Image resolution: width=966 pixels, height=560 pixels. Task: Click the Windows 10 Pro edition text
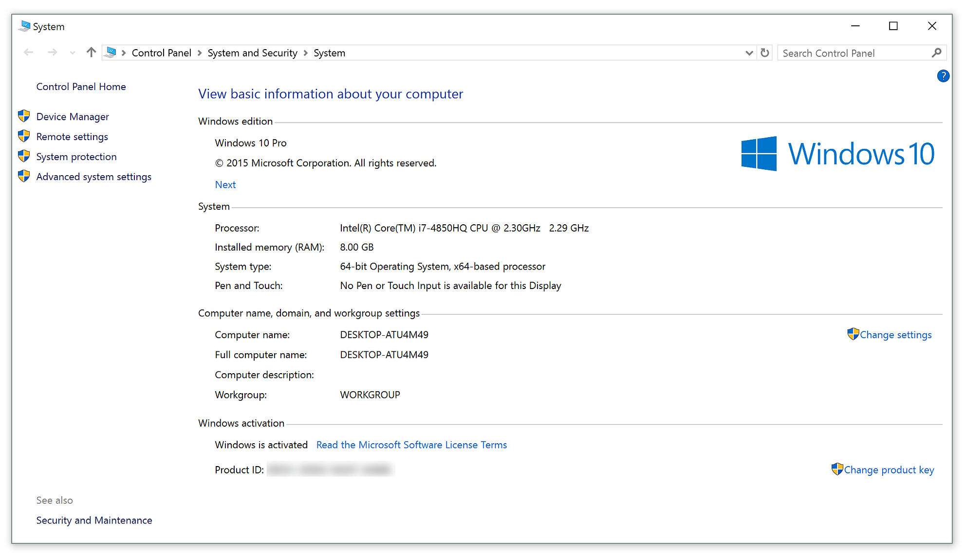pos(251,143)
